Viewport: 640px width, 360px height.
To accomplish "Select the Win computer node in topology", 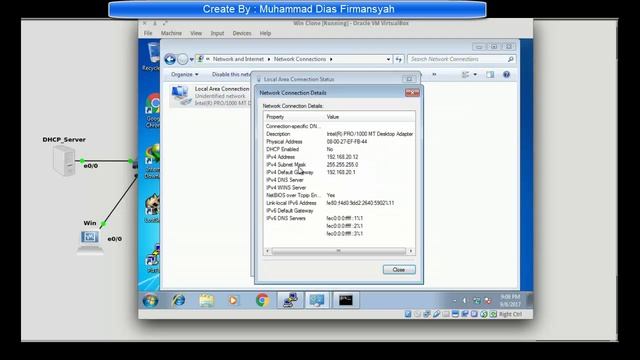I will [90, 241].
